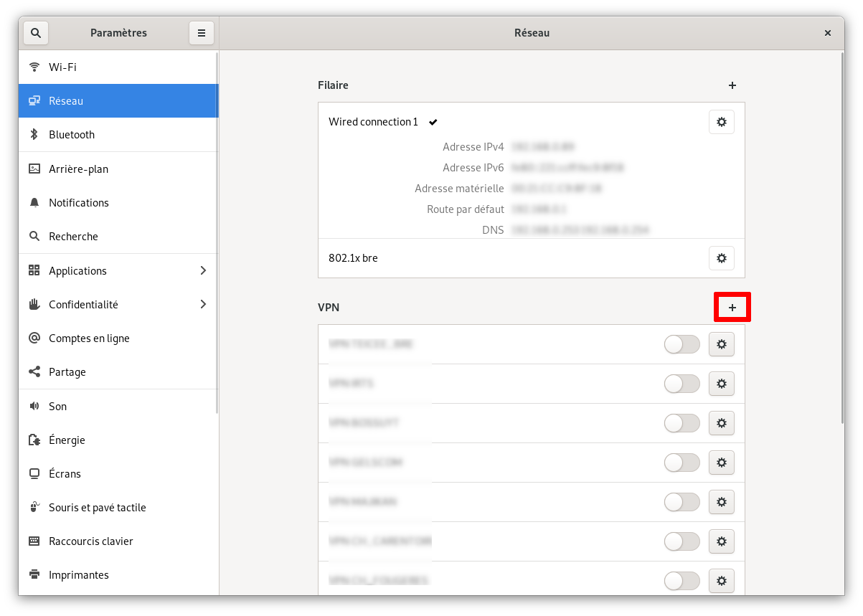Click the sidebar vertical scrollbar

coord(217,233)
